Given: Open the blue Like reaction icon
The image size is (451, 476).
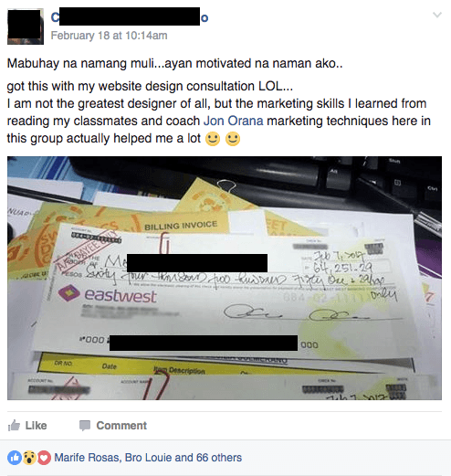Looking at the screenshot, I should (15, 458).
